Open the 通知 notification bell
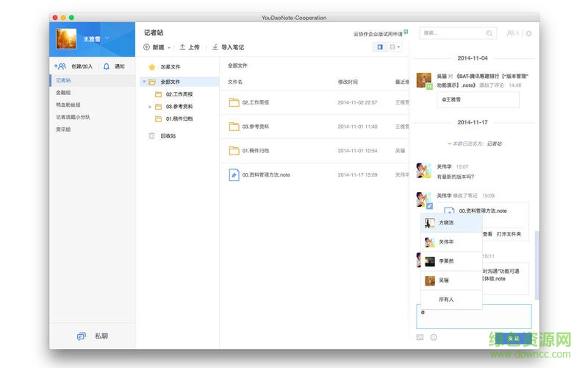The height and width of the screenshot is (368, 588). 107,66
